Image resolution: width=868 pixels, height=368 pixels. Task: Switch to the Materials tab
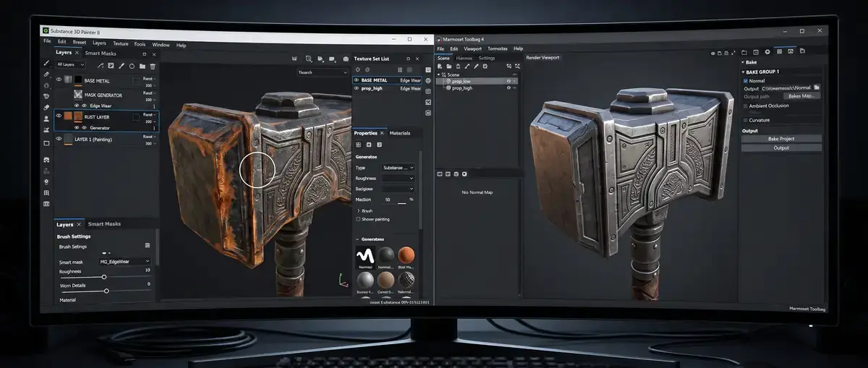pos(400,133)
